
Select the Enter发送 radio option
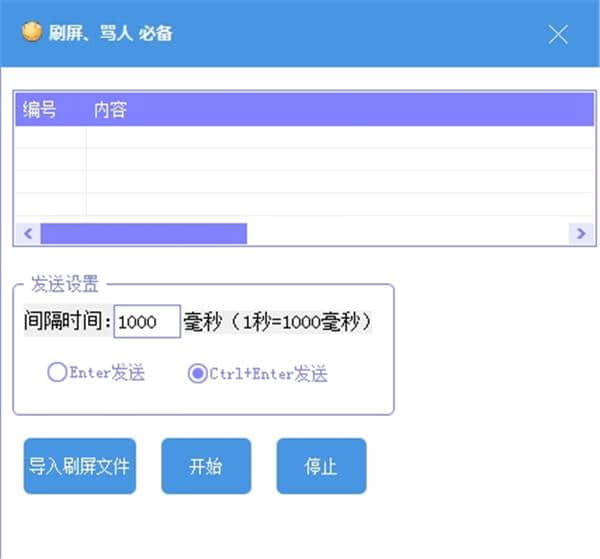coord(57,373)
